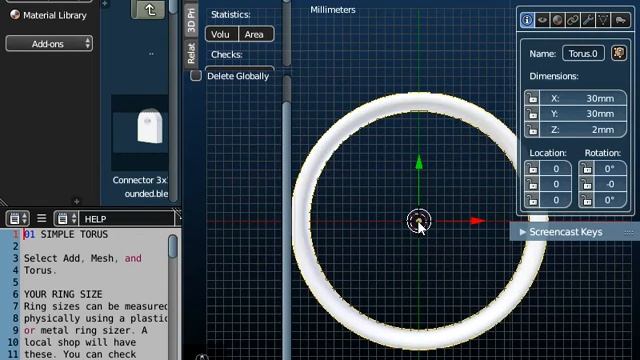Open the object info tab icon
This screenshot has height=360, width=640.
(x=527, y=20)
